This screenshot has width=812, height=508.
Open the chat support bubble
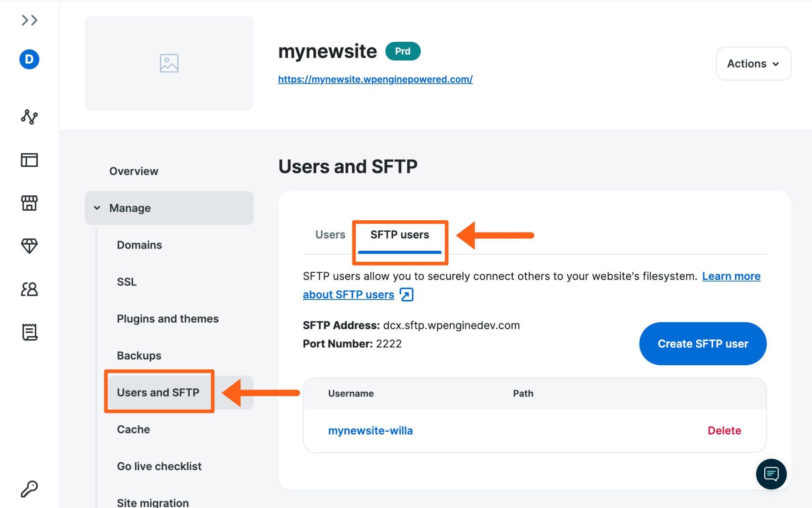[771, 474]
